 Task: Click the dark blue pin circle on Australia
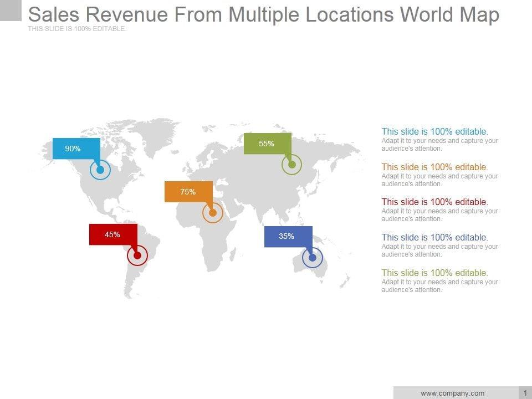click(x=313, y=258)
